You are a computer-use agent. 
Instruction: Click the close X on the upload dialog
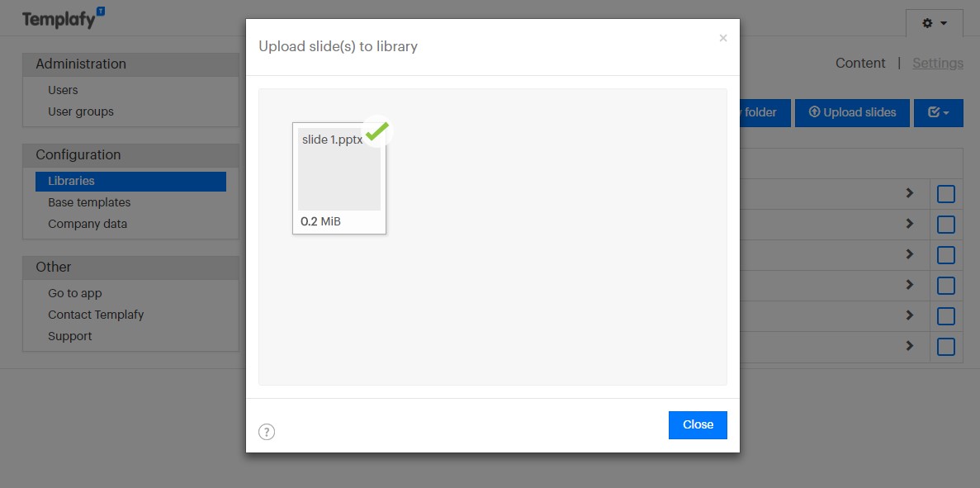[x=723, y=38]
